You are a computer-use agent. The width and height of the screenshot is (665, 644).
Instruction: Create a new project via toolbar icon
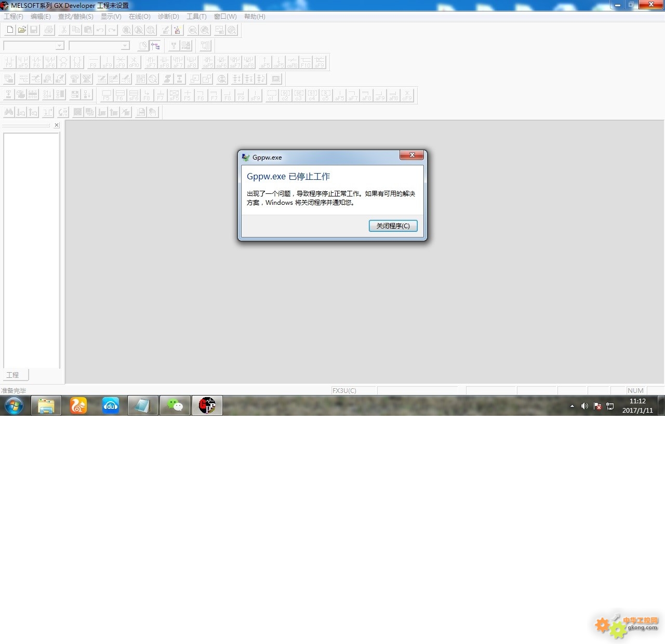tap(10, 30)
